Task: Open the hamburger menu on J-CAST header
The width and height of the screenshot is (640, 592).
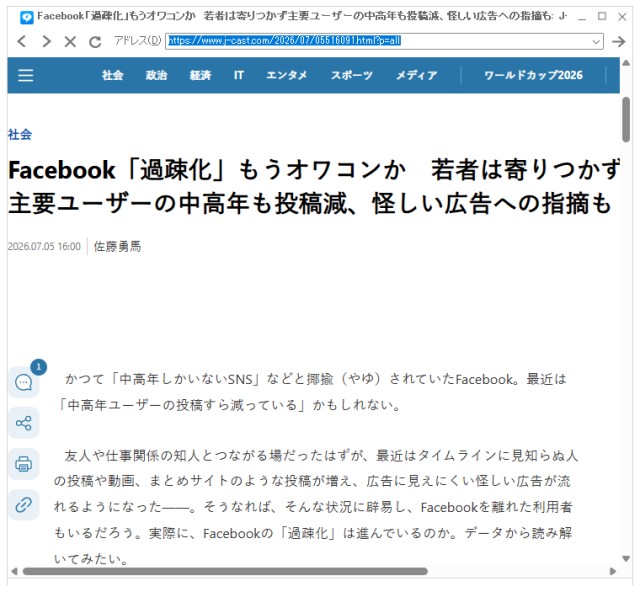Action: [x=26, y=75]
